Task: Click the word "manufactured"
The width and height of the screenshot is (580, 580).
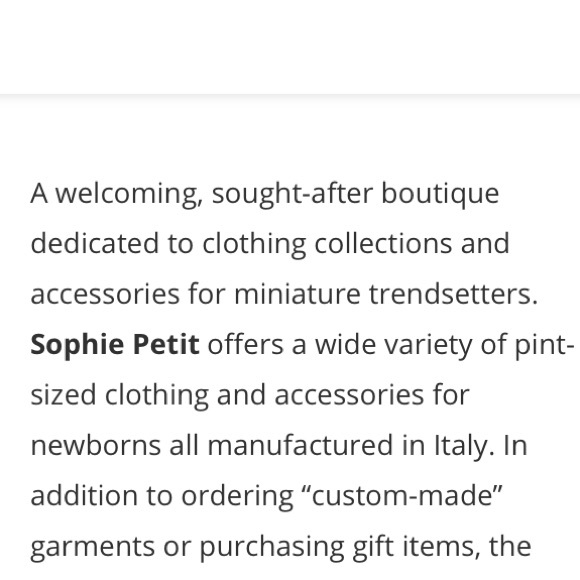Action: 300,445
